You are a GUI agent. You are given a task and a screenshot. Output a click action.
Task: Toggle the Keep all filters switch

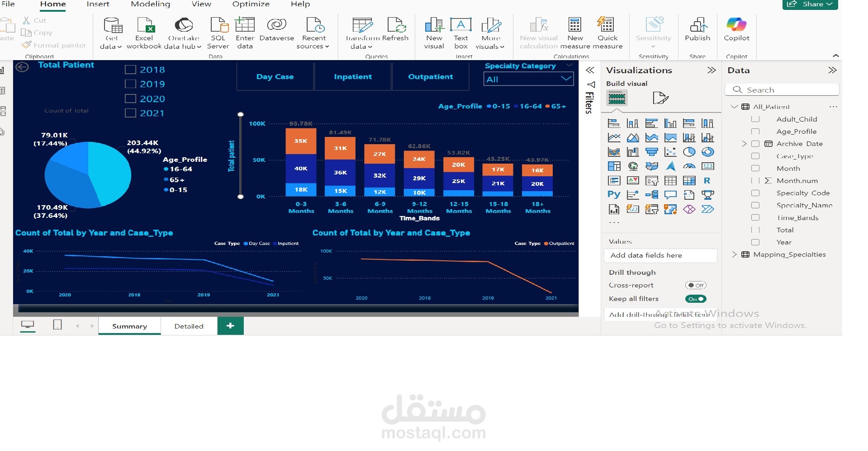click(696, 299)
